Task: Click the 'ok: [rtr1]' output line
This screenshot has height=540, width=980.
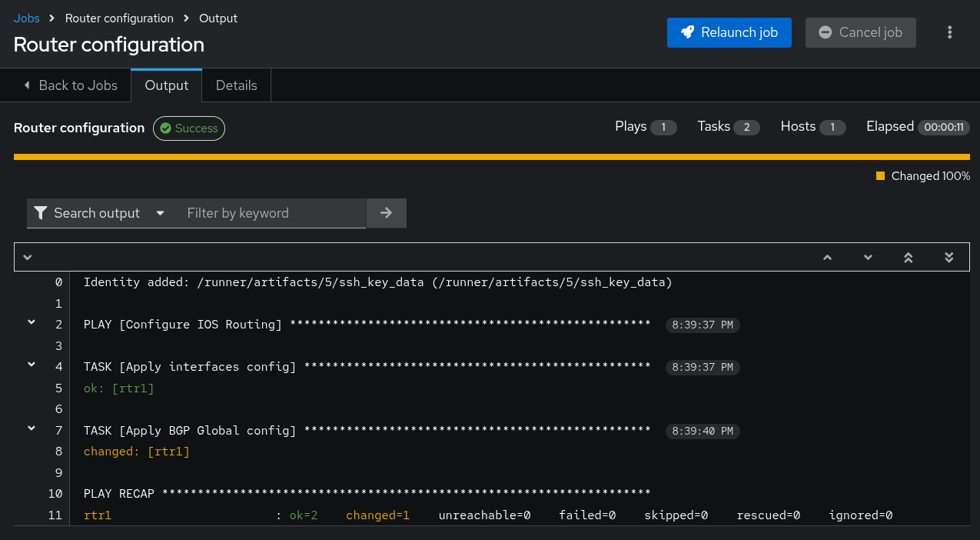Action: click(119, 388)
